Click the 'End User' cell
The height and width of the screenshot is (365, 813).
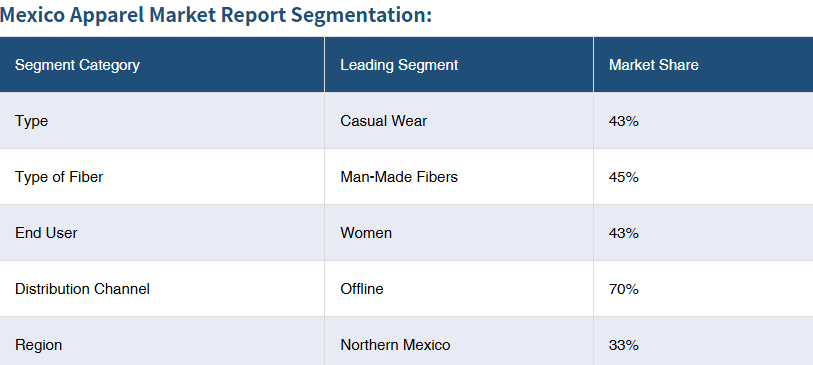(x=162, y=233)
